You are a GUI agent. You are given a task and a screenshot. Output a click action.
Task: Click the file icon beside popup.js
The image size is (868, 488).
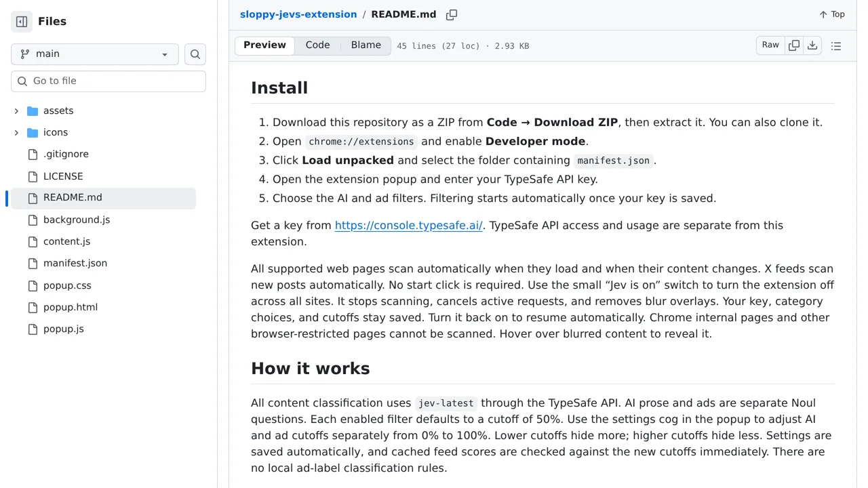pyautogui.click(x=33, y=329)
